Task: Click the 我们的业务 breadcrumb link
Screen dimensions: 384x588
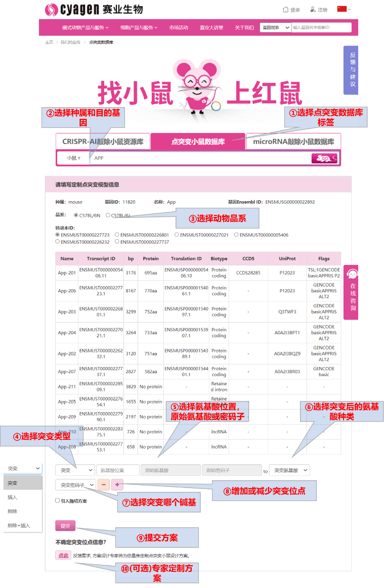Action: [70, 42]
